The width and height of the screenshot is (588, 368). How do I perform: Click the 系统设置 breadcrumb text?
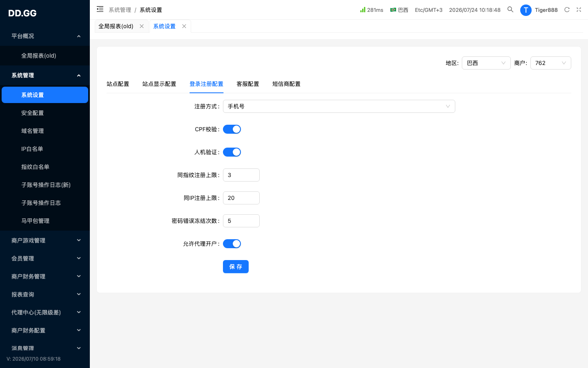tap(151, 10)
